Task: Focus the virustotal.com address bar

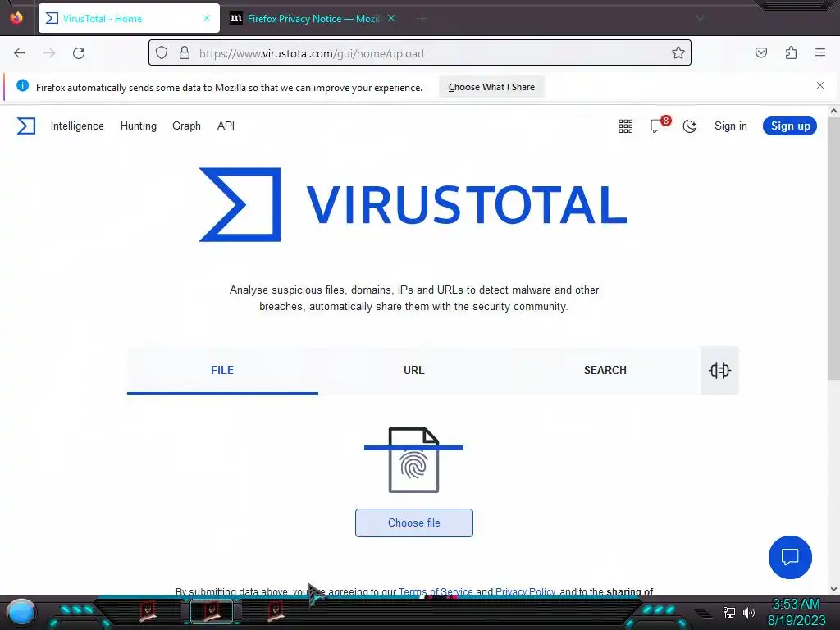Action: tap(420, 53)
